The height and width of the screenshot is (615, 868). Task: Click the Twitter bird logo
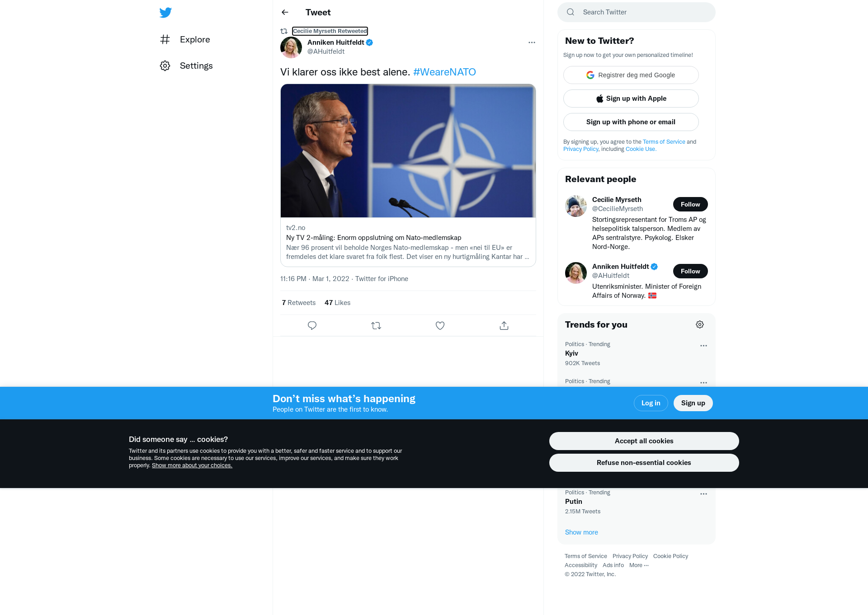click(165, 12)
